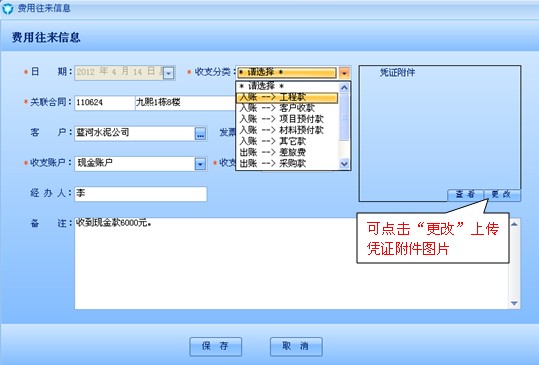
Task: Open the date picker dropdown arrow
Action: (x=168, y=73)
